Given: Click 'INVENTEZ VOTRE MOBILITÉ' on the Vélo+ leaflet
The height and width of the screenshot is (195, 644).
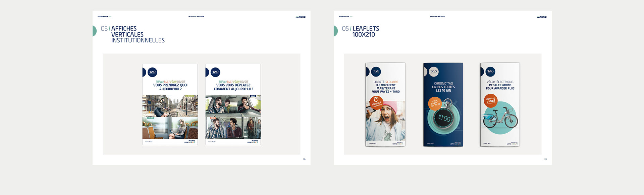Looking at the screenshot, I should click(x=512, y=143).
